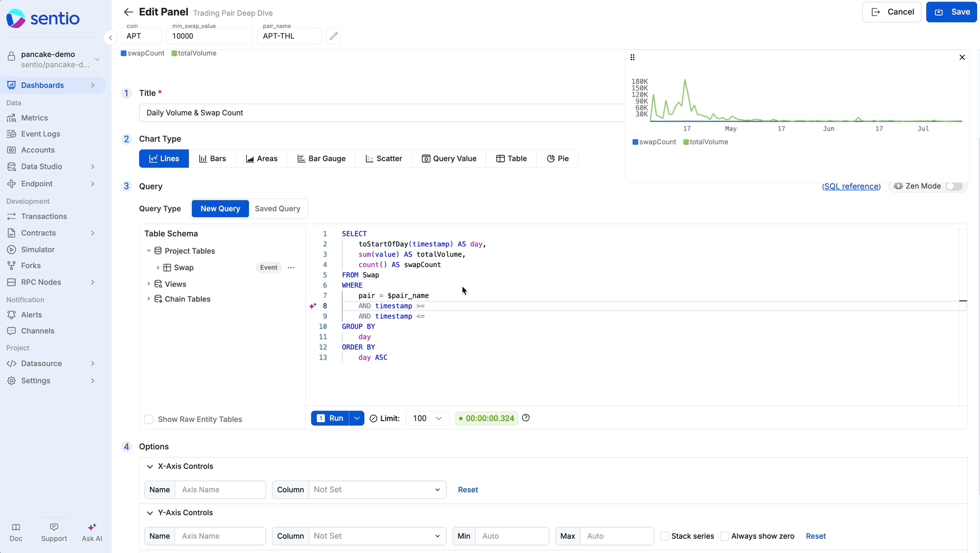The height and width of the screenshot is (553, 980).
Task: Open the Swap table more-options ellipsis
Action: click(291, 267)
